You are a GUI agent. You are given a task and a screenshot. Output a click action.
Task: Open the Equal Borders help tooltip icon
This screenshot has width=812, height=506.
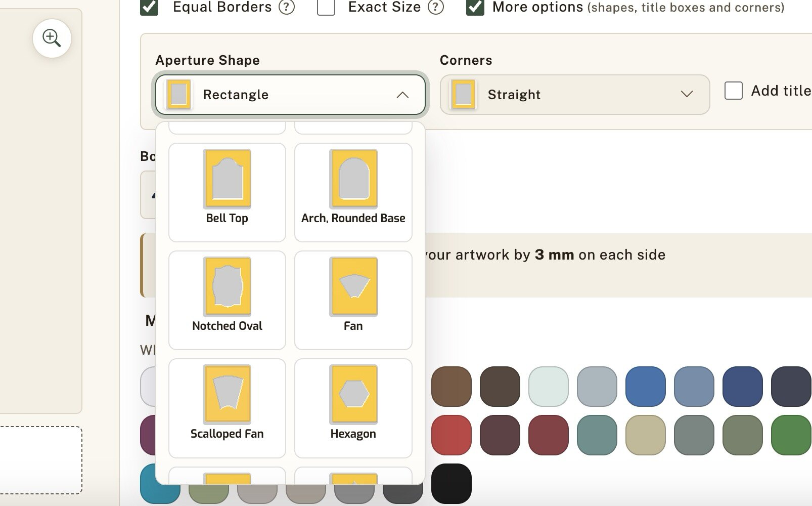287,7
